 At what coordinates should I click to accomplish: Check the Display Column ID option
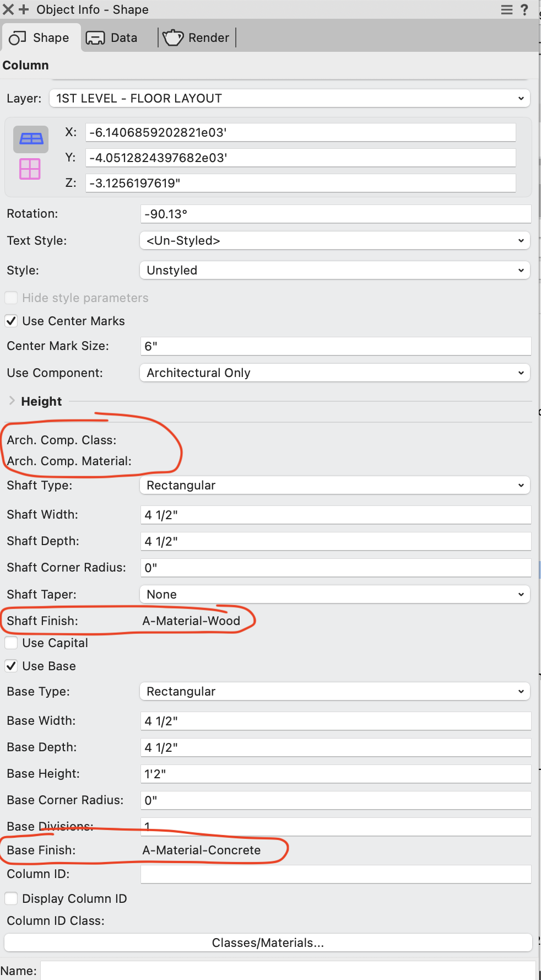(11, 898)
